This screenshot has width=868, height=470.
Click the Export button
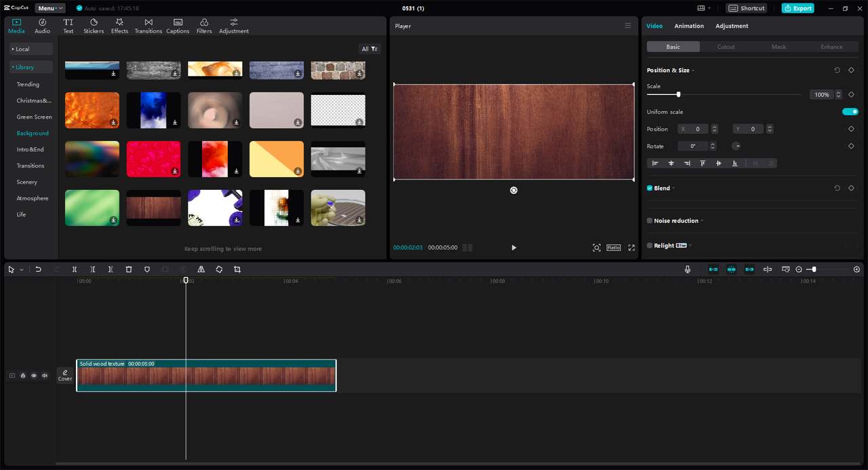pos(797,8)
